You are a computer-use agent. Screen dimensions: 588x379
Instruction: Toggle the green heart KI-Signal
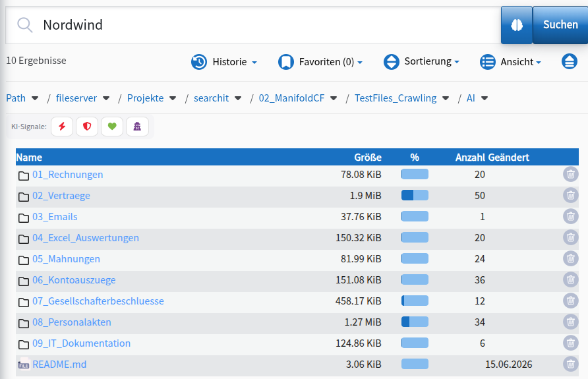pyautogui.click(x=112, y=127)
